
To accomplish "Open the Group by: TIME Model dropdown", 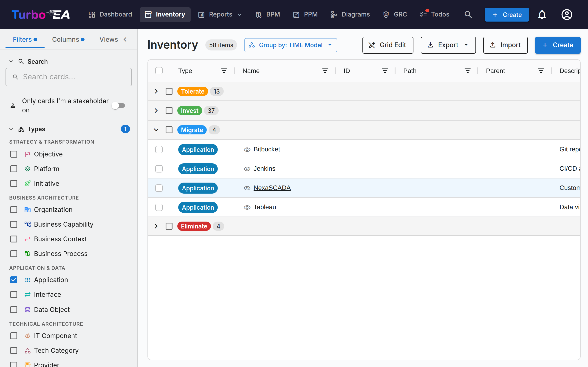I will [x=291, y=45].
